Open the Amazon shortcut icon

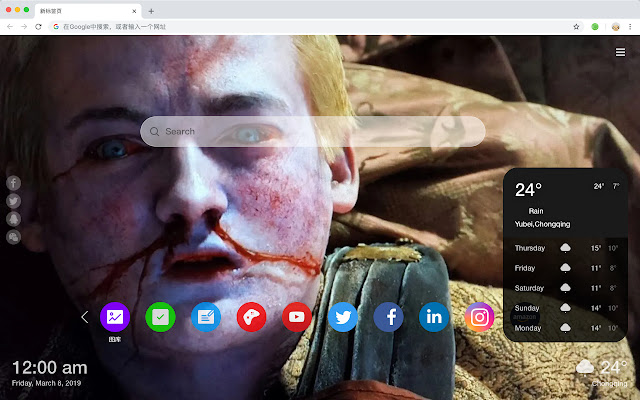coord(525,317)
